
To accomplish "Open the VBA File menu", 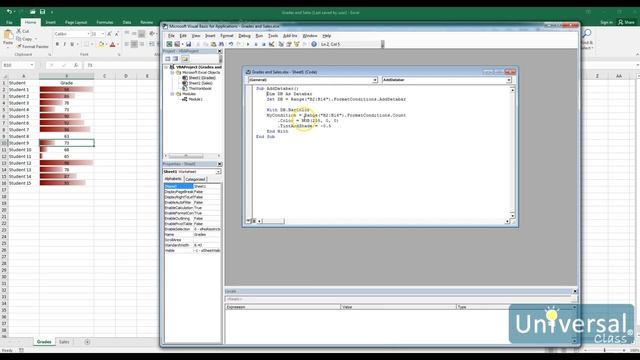I will coord(171,36).
